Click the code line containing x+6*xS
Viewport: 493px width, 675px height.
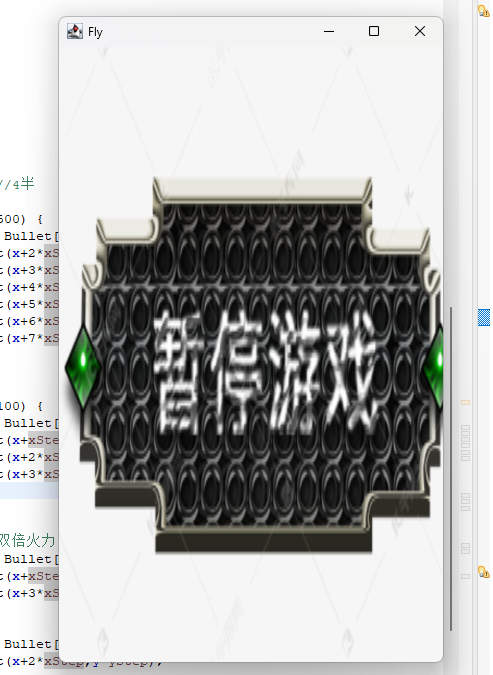29,321
